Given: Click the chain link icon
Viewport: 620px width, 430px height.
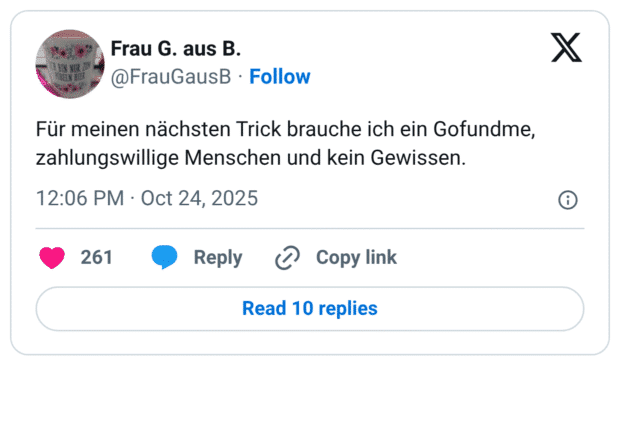Looking at the screenshot, I should pos(287,258).
